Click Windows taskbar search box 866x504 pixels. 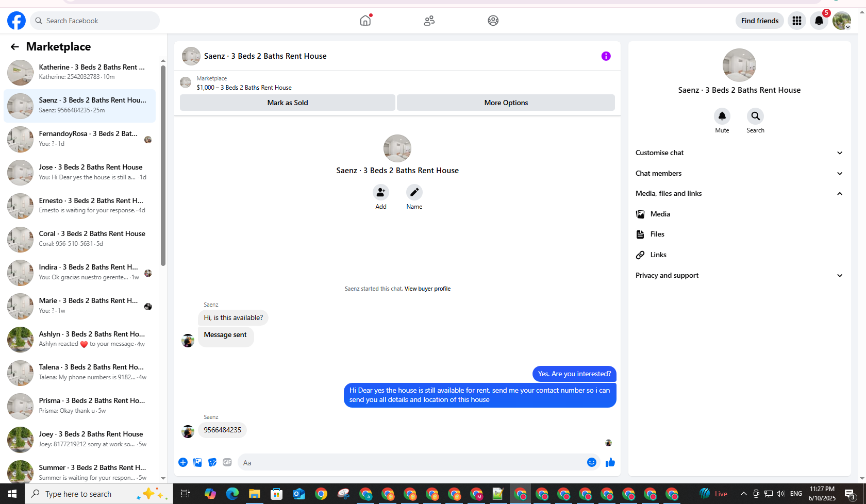coord(99,494)
